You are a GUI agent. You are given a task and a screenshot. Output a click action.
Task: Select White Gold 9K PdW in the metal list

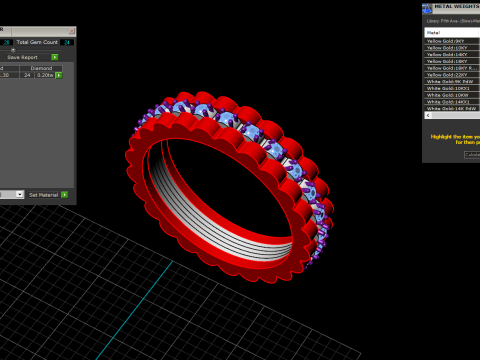452,82
